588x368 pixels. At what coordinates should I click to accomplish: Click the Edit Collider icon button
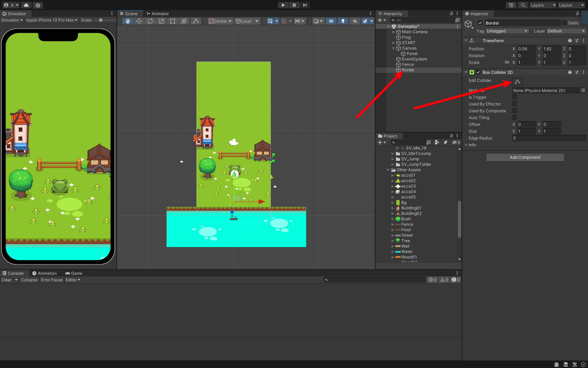(x=517, y=82)
